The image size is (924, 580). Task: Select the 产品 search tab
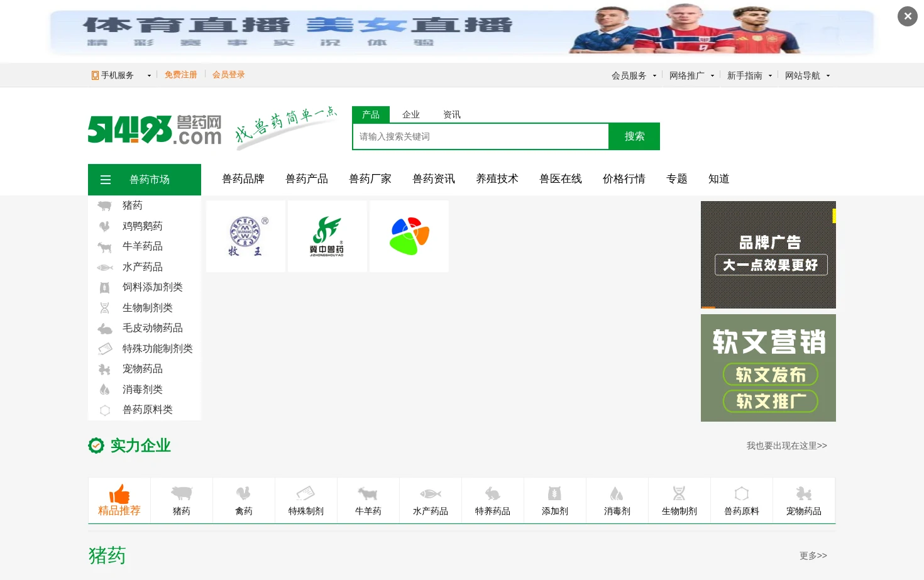pos(371,114)
